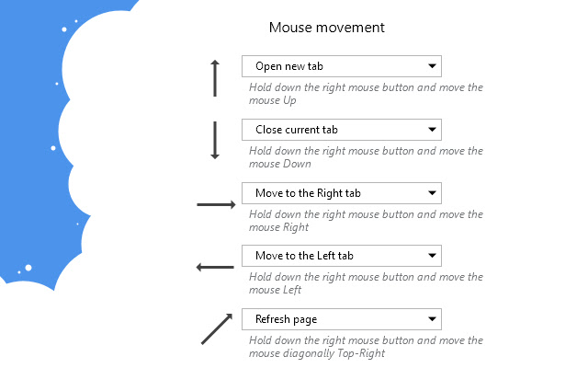588x368 pixels.
Task: Click the up arrow gesture icon
Action: [x=215, y=78]
